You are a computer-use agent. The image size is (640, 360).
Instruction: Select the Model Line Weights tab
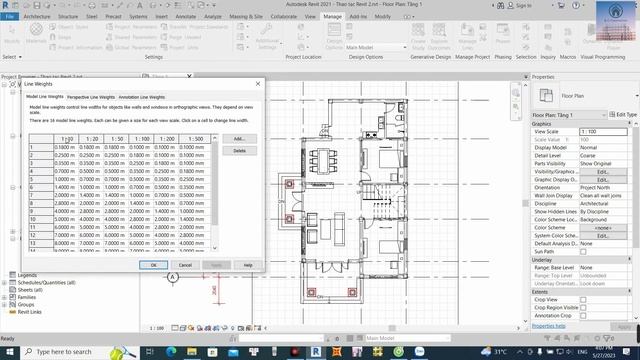coord(44,97)
